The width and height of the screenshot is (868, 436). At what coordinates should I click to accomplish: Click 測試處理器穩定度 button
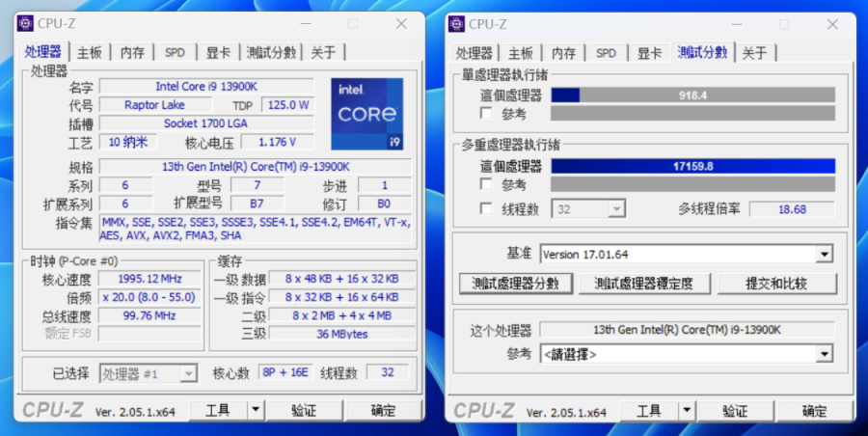click(x=644, y=284)
